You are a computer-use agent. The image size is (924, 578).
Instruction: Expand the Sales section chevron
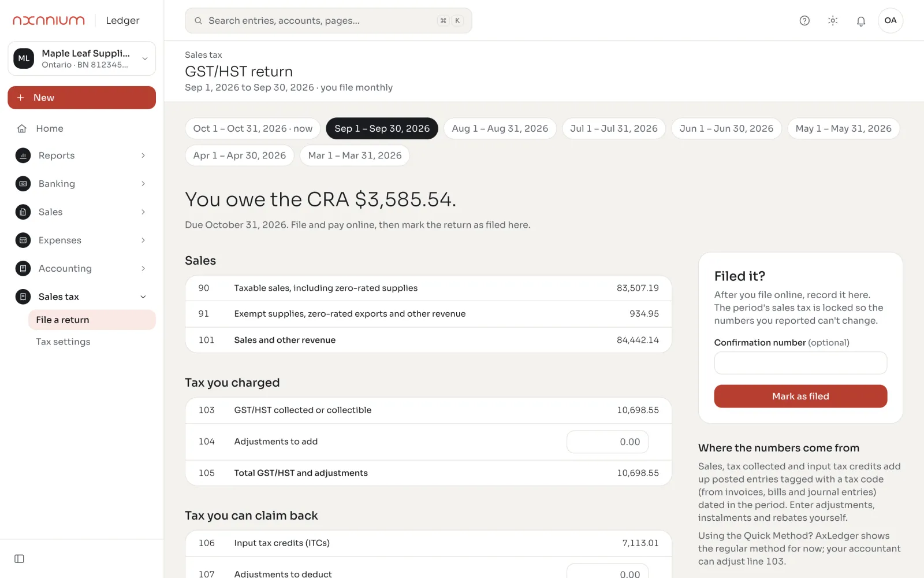(x=143, y=212)
